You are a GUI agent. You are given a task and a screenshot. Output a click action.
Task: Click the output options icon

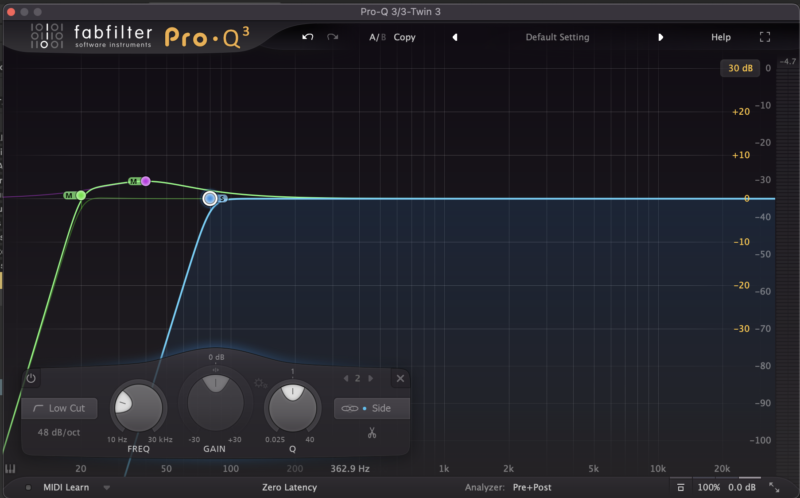coord(680,487)
